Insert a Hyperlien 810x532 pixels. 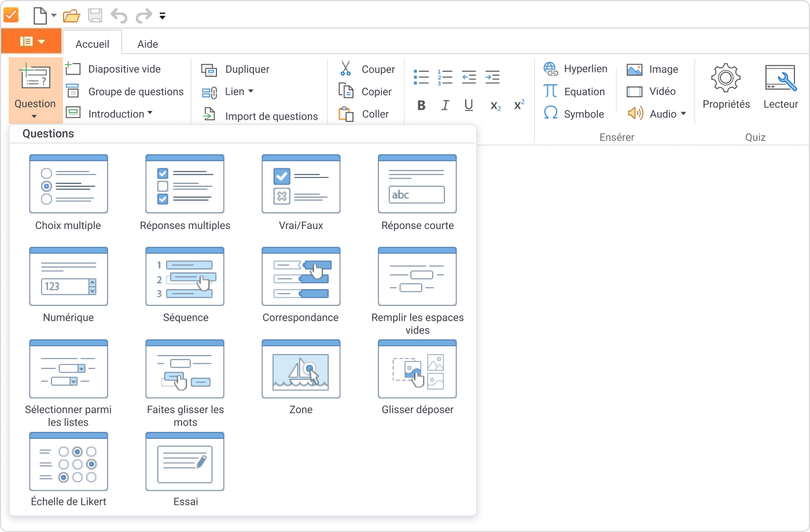point(576,69)
